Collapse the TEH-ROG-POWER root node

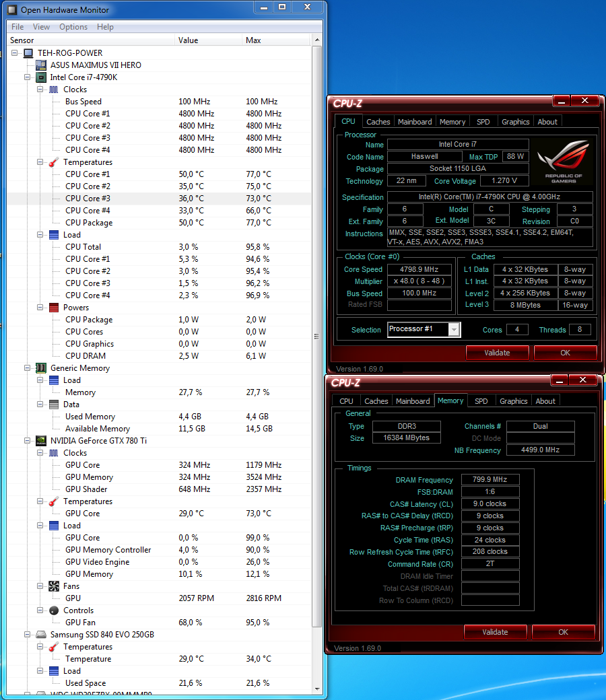pyautogui.click(x=15, y=53)
